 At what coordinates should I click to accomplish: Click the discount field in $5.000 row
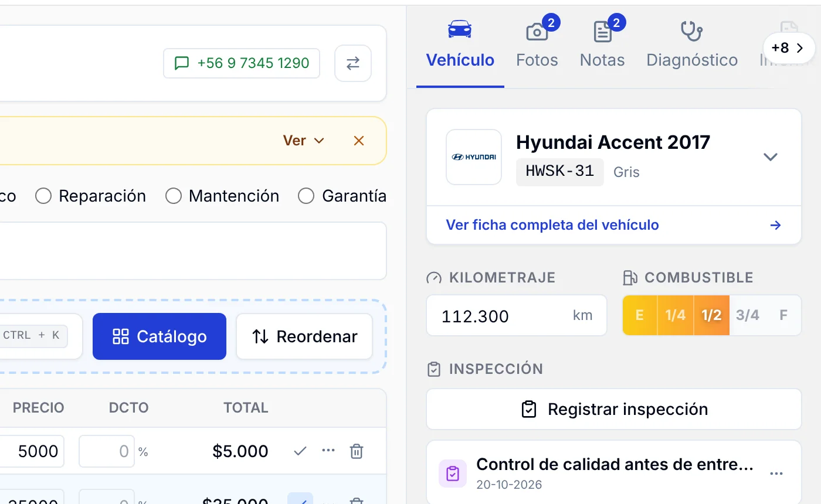[107, 451]
